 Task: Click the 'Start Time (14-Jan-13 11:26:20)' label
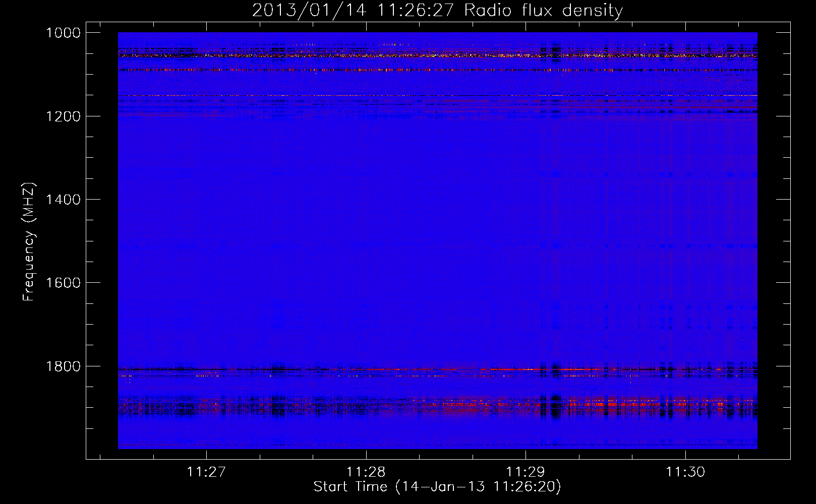click(437, 487)
